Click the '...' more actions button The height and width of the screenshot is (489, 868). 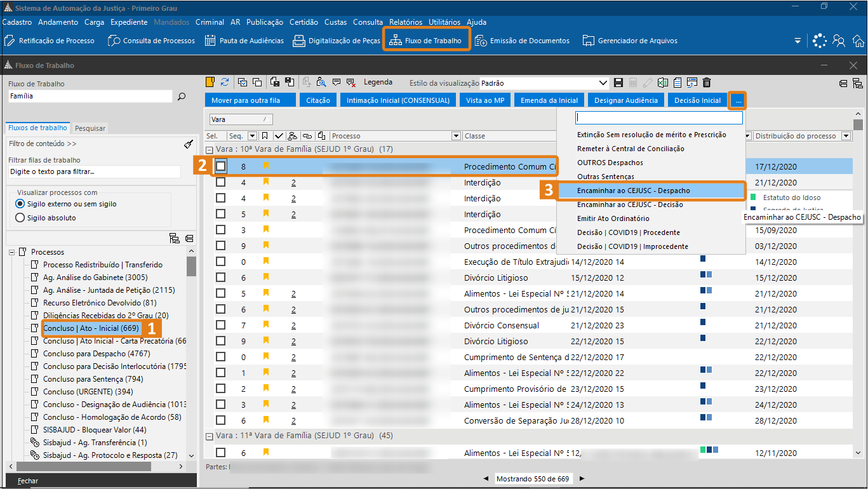[x=738, y=100]
